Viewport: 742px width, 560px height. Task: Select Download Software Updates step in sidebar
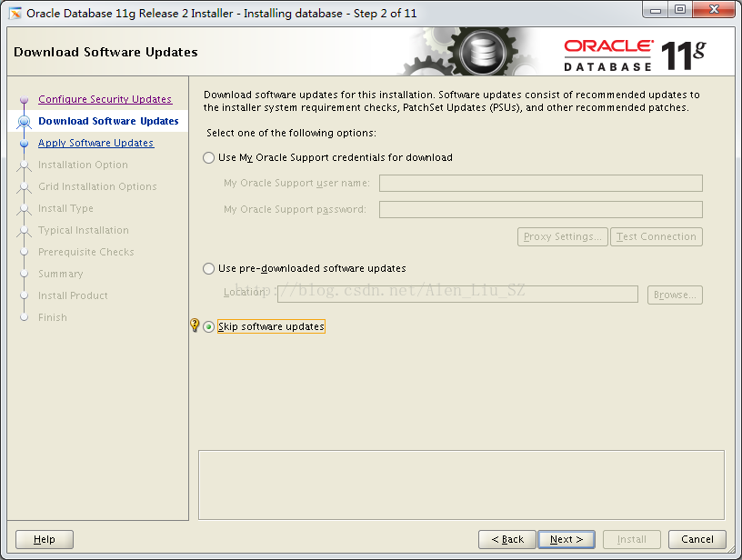click(x=108, y=121)
